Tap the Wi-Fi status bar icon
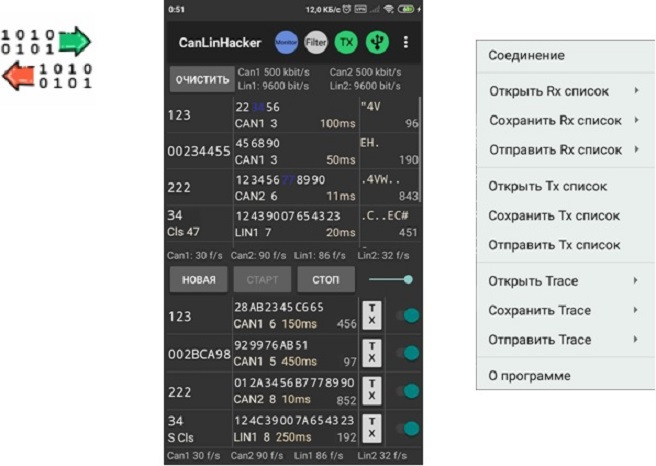 pos(389,9)
